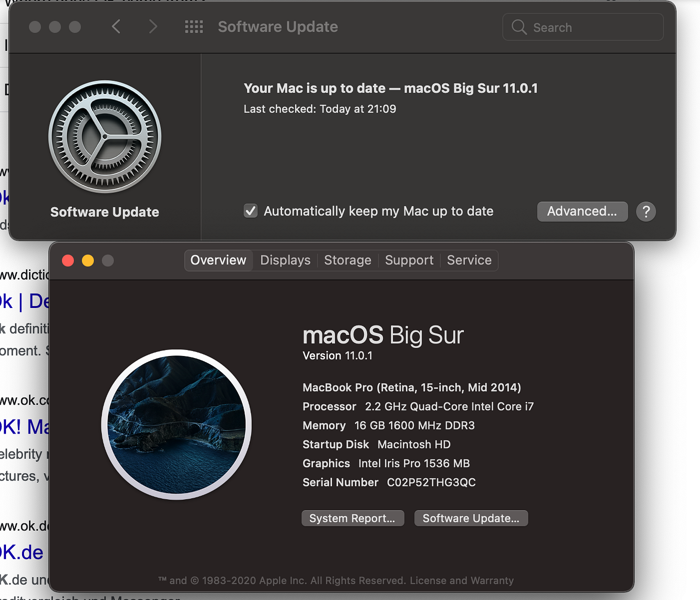Open the License and Warranty link
700x600 pixels.
(461, 580)
